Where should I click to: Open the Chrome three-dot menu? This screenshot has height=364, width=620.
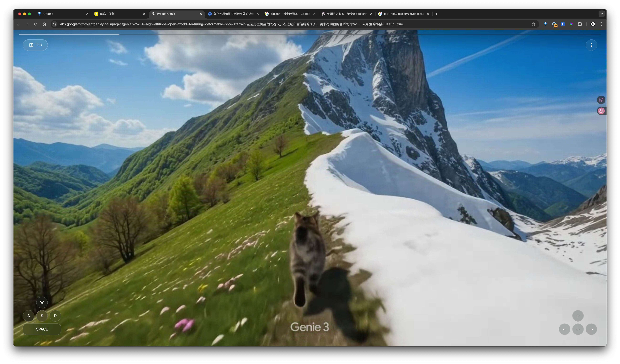tap(601, 24)
